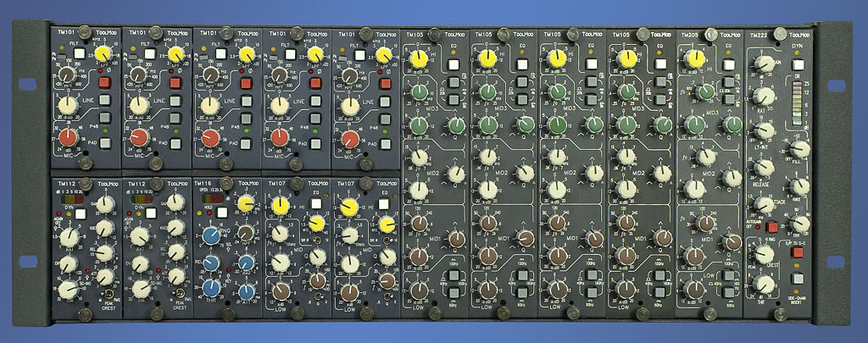Check the GR meter on TM222

tap(798, 103)
